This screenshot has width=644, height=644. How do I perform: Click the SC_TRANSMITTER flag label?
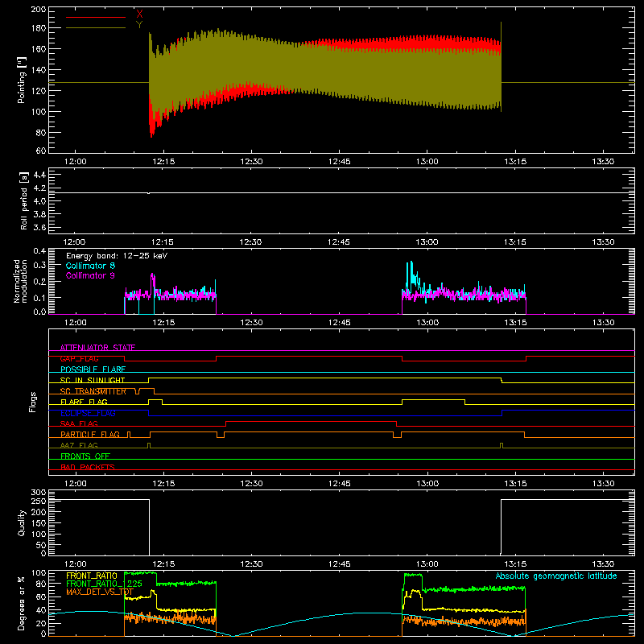coord(93,391)
